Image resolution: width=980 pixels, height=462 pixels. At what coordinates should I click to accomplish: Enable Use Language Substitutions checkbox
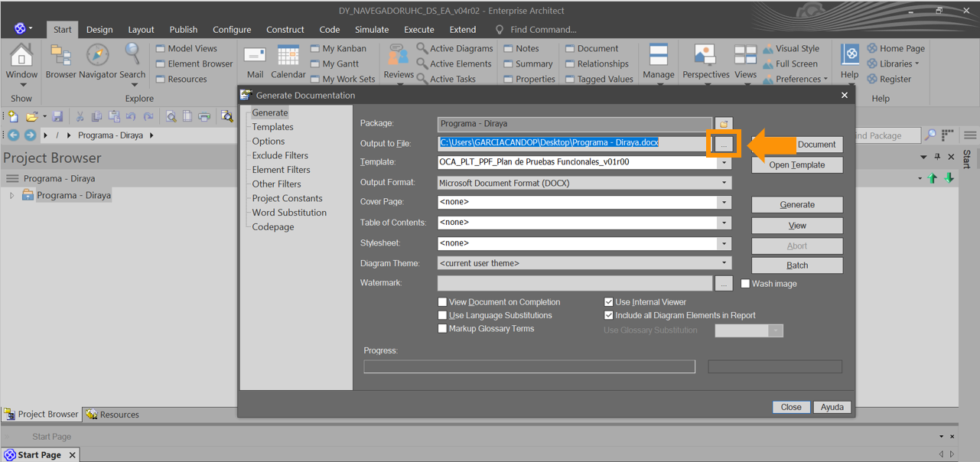click(x=442, y=315)
